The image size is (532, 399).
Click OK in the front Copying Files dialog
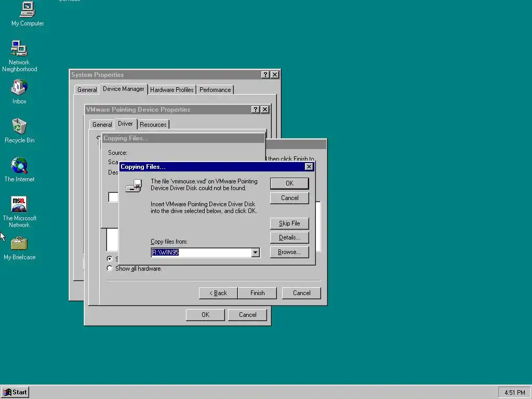[x=289, y=183]
